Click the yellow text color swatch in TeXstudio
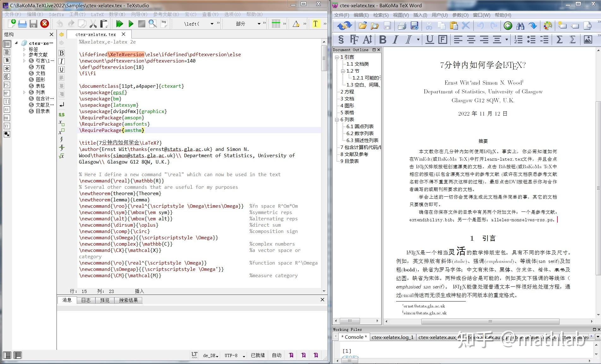 (316, 23)
